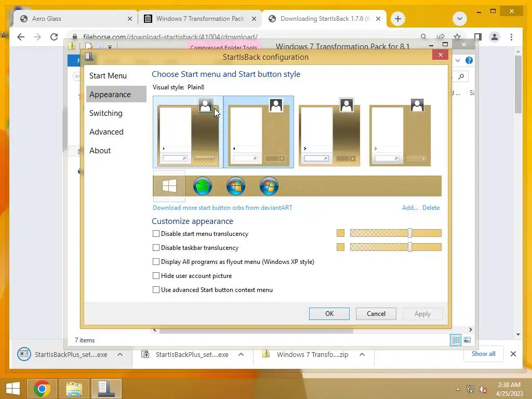
Task: Open File Explorer from the taskbar
Action: [74, 388]
